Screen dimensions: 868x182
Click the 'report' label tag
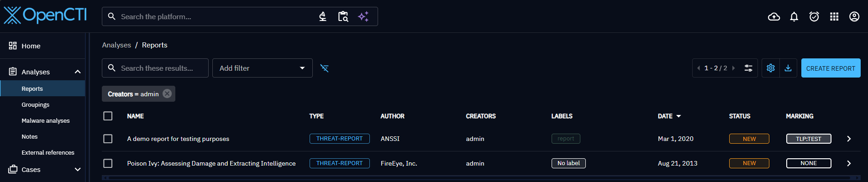tap(566, 139)
